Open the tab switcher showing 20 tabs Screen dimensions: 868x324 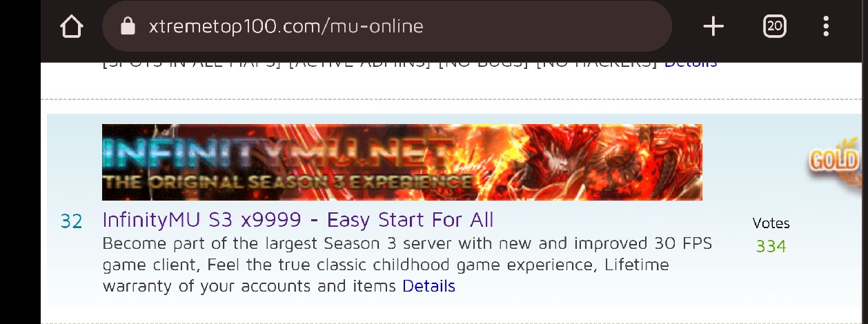click(x=775, y=27)
